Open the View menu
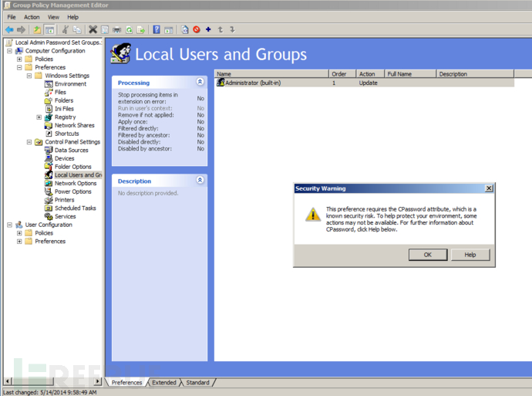 pyautogui.click(x=53, y=17)
